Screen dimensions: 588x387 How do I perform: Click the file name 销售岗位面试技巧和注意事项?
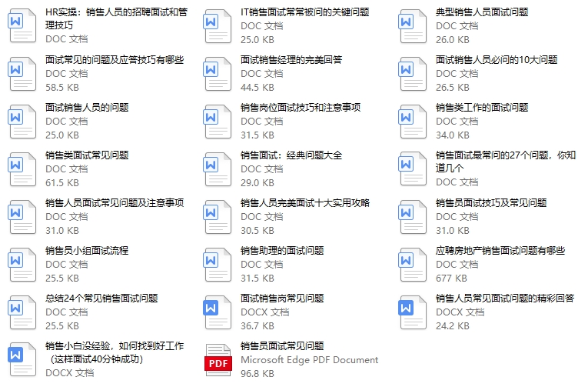(301, 108)
